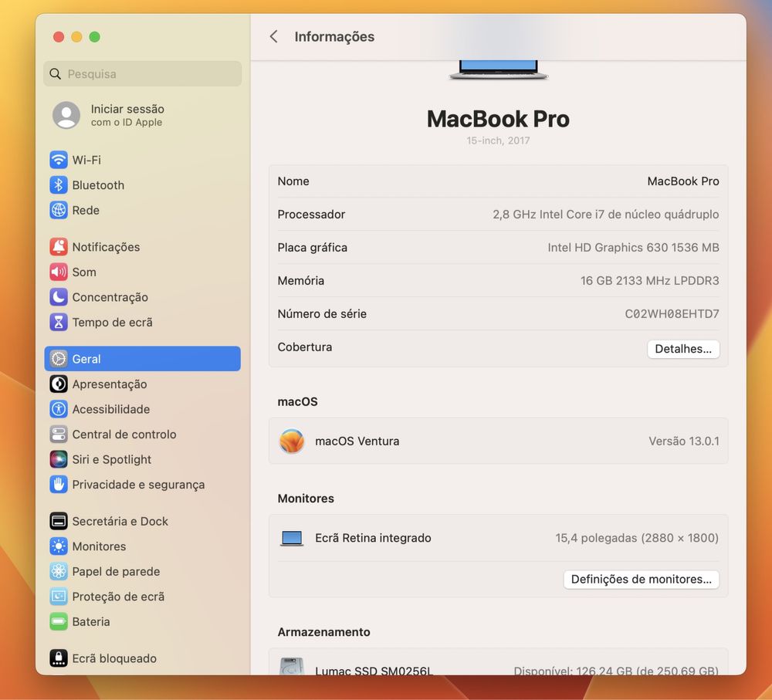Click the Monitores sun icon
Viewport: 772px width, 700px height.
(59, 546)
